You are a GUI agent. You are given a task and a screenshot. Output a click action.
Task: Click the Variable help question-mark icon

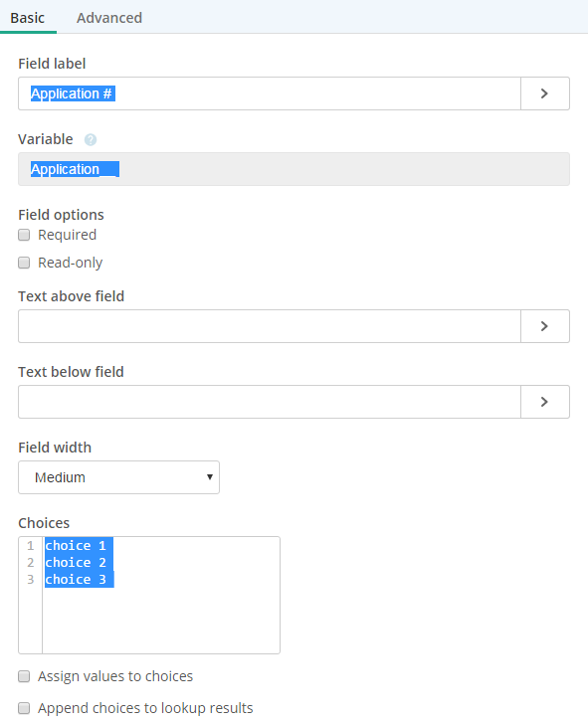[x=91, y=139]
